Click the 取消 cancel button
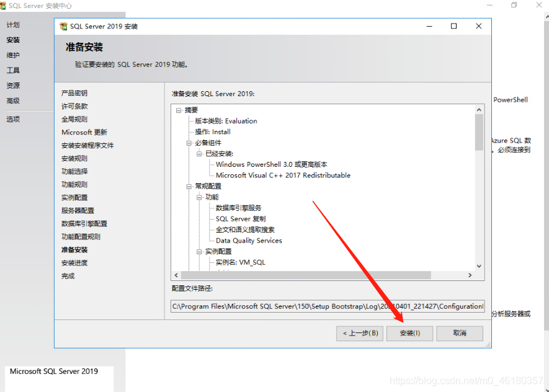 click(460, 333)
